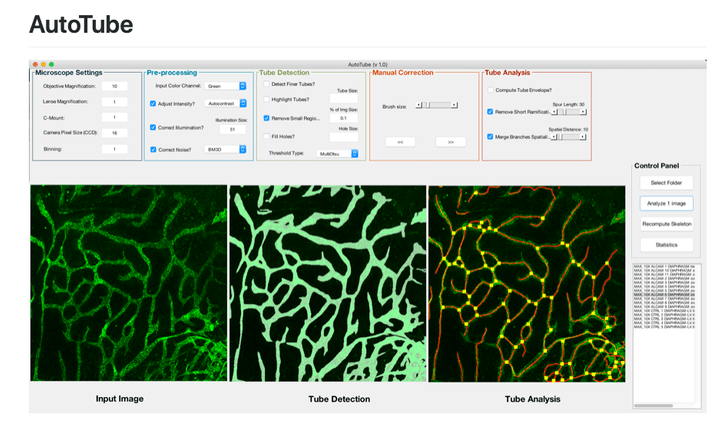Image resolution: width=720 pixels, height=424 pixels.
Task: Uncheck Remove Small Regions option
Action: pos(266,118)
